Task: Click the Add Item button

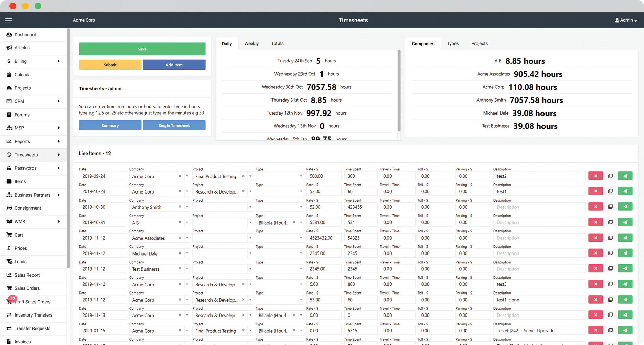Action: click(x=174, y=65)
